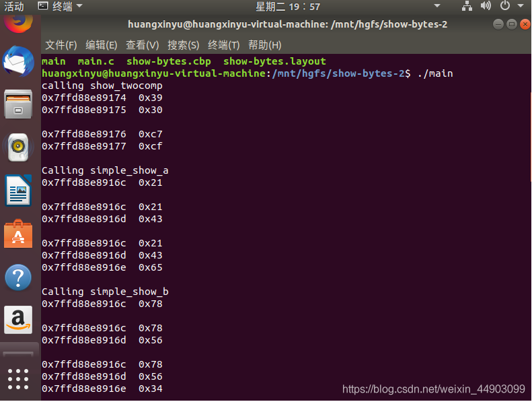
Task: Open the 搜索(S) menu
Action: [x=183, y=45]
